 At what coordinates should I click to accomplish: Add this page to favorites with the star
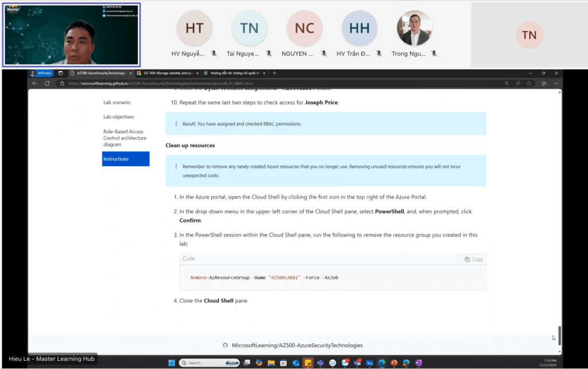click(x=529, y=84)
